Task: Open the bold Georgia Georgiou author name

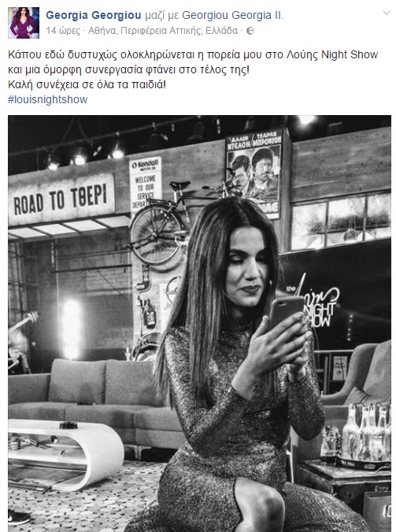Action: point(94,15)
